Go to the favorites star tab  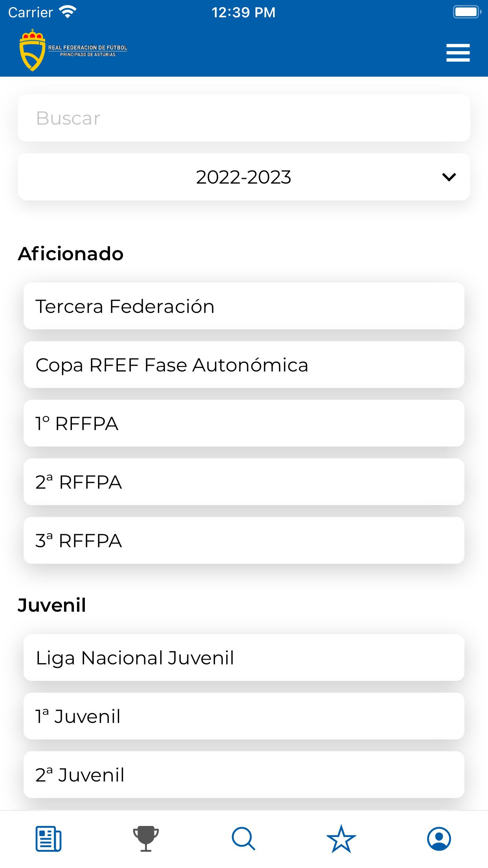pyautogui.click(x=341, y=839)
